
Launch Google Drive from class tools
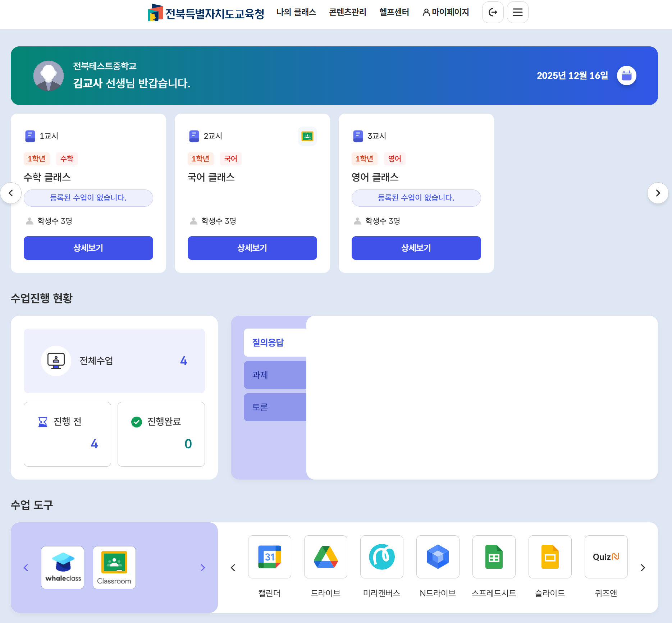(x=325, y=556)
